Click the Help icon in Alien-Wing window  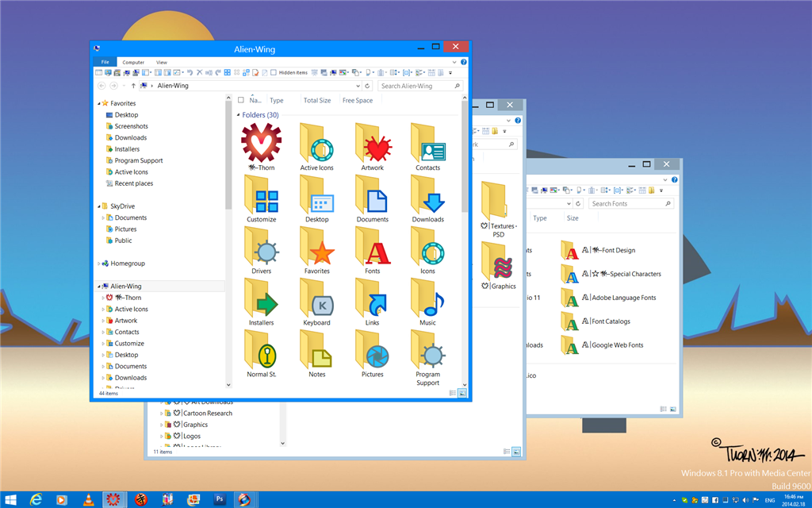coord(463,62)
